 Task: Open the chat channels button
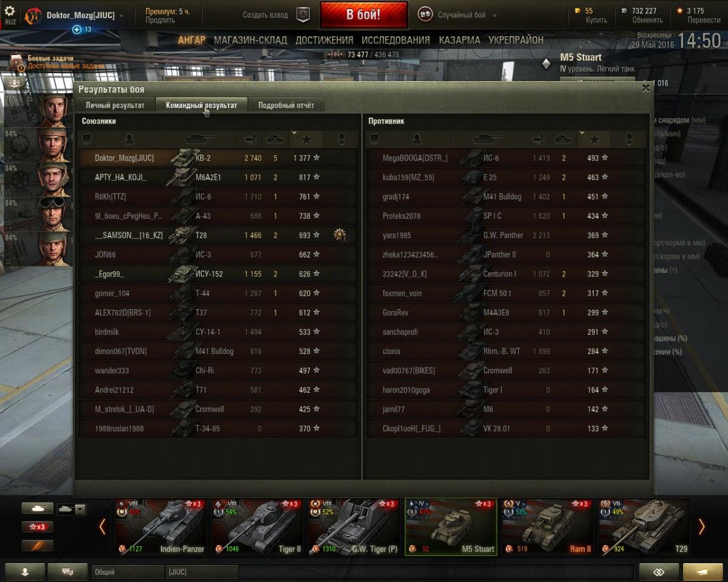pyautogui.click(x=67, y=572)
